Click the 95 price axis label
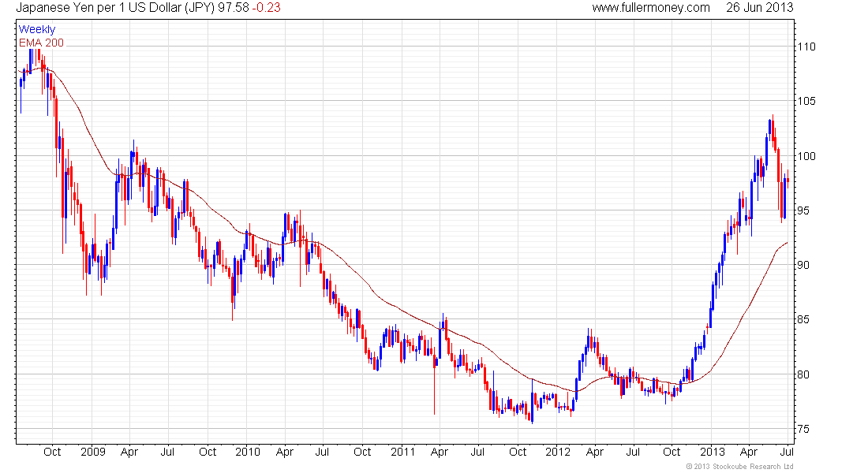This screenshot has height=473, width=868. pos(804,210)
